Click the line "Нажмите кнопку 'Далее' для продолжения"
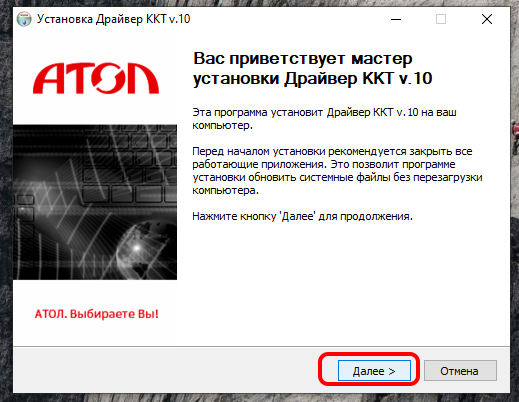Image resolution: width=519 pixels, height=402 pixels. click(x=302, y=216)
